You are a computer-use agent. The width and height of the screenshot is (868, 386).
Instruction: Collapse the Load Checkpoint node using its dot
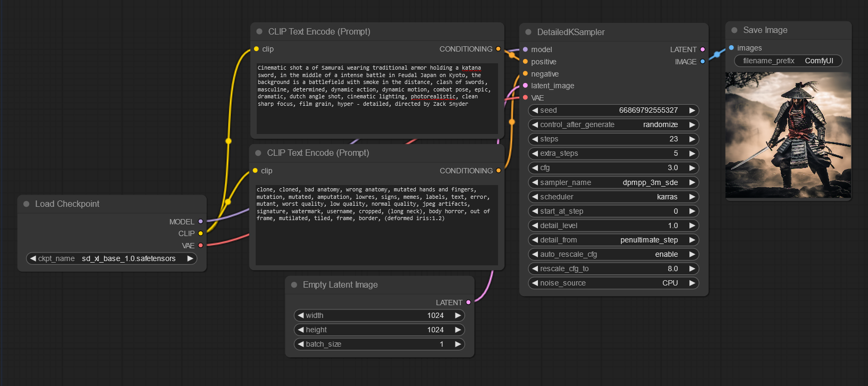[x=26, y=204]
